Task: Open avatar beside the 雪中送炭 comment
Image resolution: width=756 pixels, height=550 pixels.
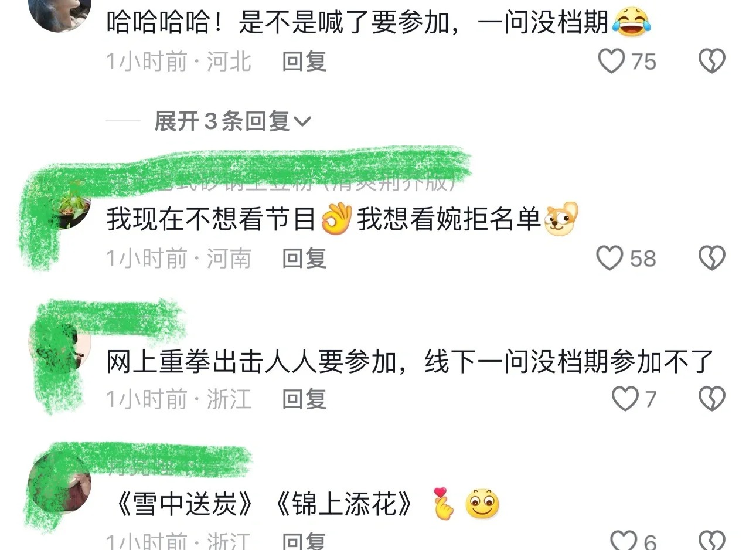Action: [x=60, y=484]
